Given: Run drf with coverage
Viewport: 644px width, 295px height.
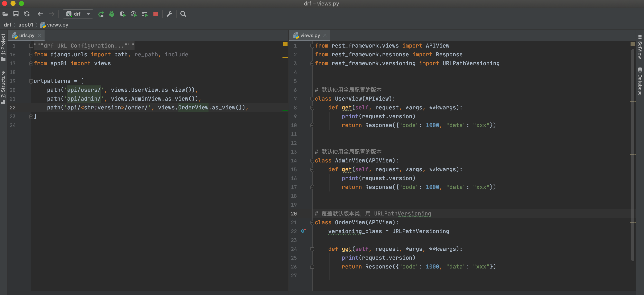Looking at the screenshot, I should [x=123, y=14].
